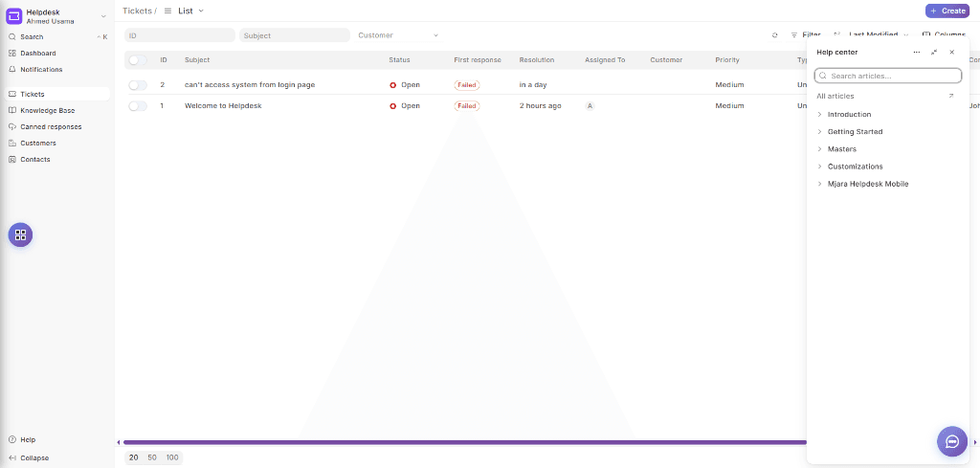Open the purple apps grid launcher
980x468 pixels.
(x=20, y=234)
